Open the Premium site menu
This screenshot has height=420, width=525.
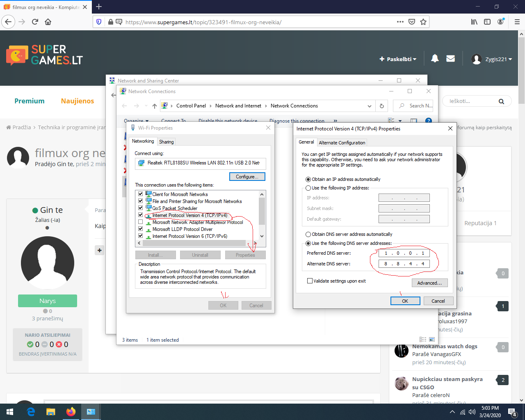(x=30, y=101)
